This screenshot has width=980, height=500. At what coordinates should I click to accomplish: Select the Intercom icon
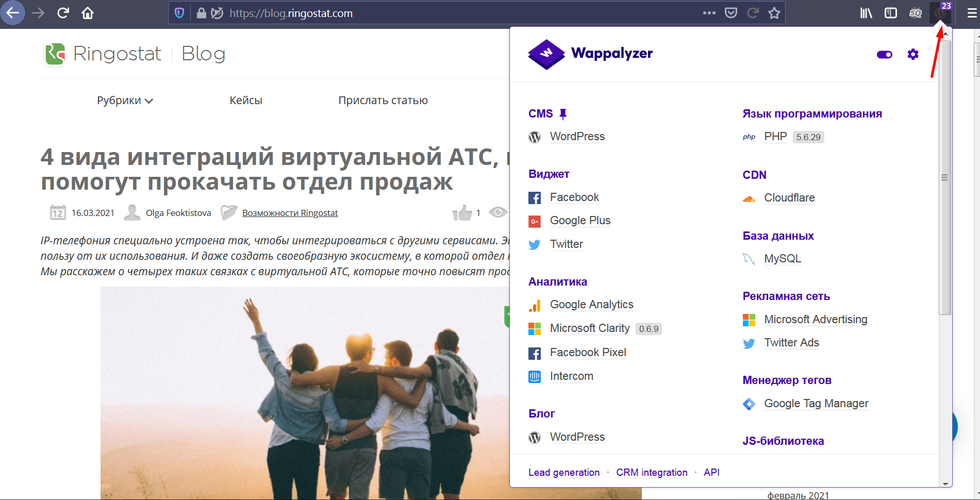point(535,377)
